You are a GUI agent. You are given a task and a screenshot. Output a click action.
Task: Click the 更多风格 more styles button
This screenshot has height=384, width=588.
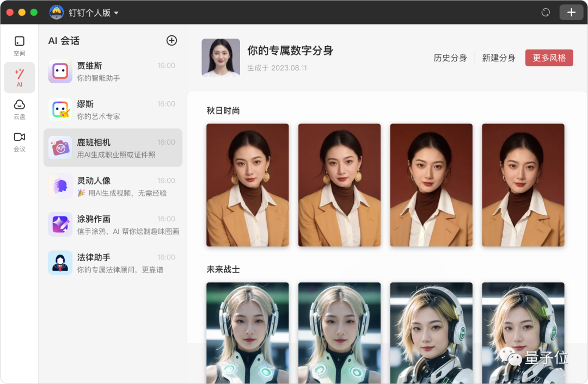[549, 57]
